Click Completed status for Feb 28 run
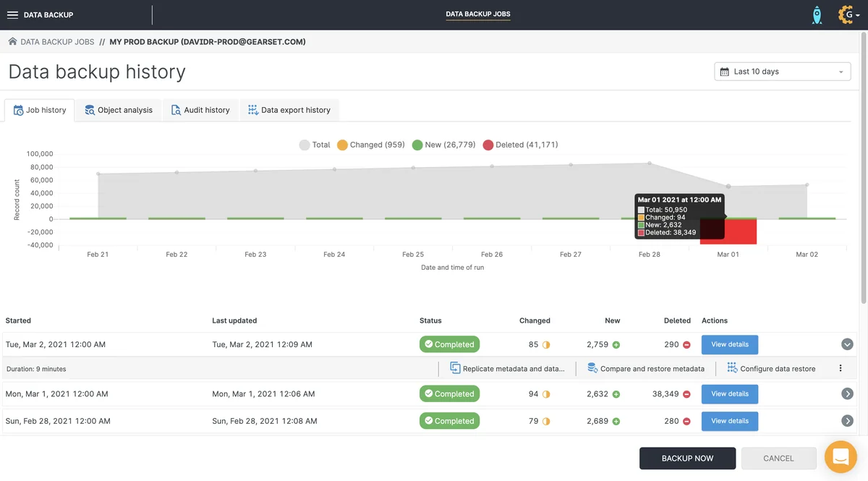The width and height of the screenshot is (868, 481). (x=449, y=421)
